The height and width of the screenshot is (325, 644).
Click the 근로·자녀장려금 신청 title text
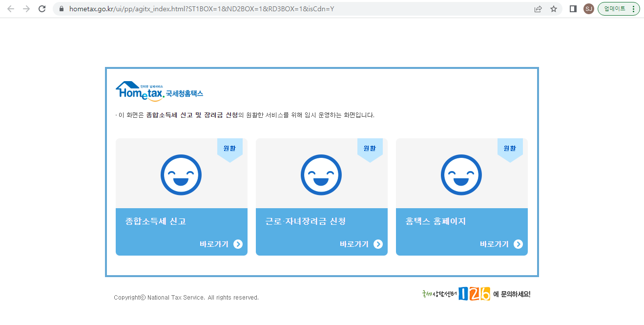click(306, 221)
